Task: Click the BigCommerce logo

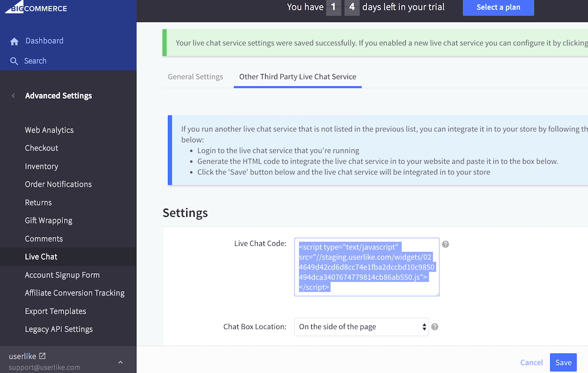Action: point(36,8)
